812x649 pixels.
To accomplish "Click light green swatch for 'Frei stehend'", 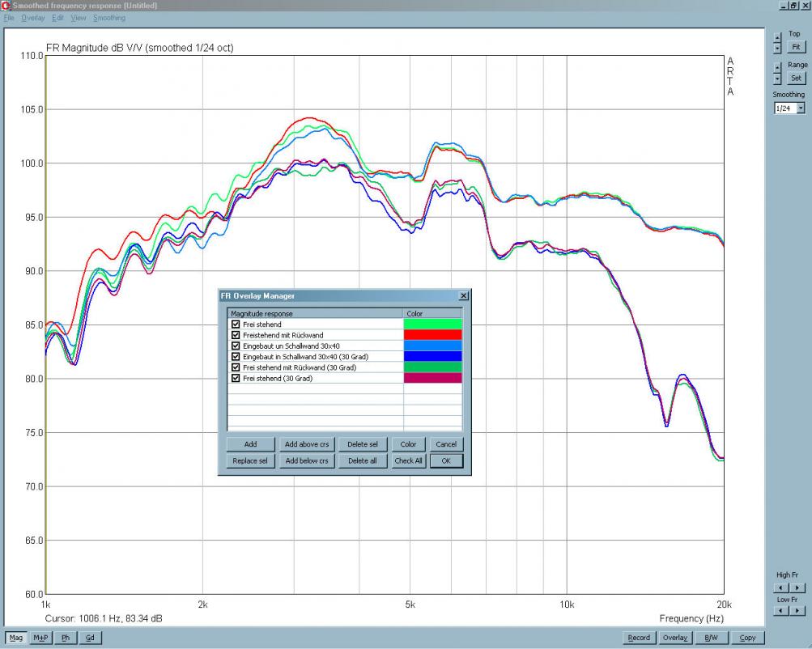I will 432,324.
